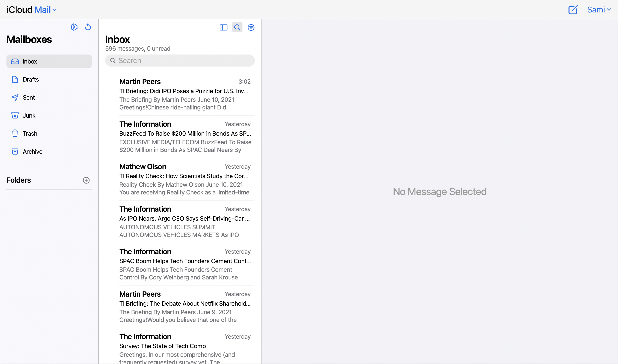Open BuzzFeed SPAC deal email
The width and height of the screenshot is (618, 364).
[x=180, y=136]
